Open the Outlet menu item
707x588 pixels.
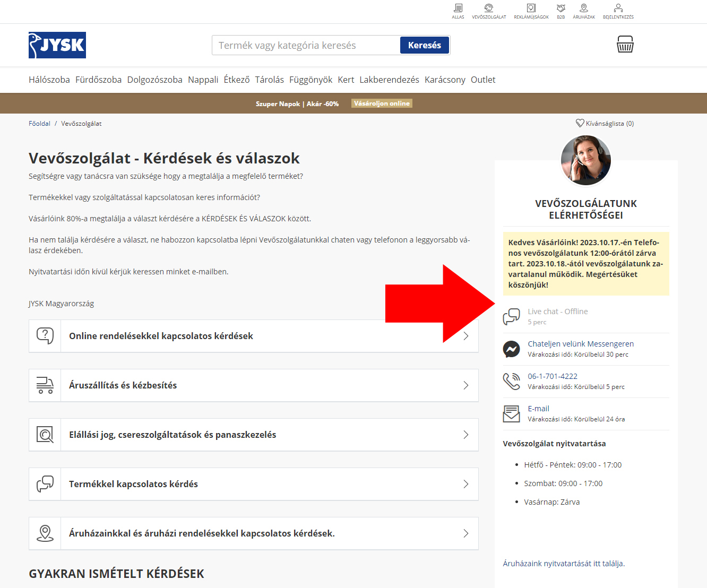[482, 80]
